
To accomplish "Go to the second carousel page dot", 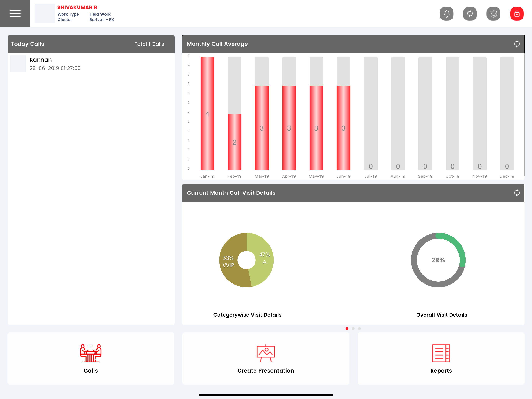I will point(353,329).
